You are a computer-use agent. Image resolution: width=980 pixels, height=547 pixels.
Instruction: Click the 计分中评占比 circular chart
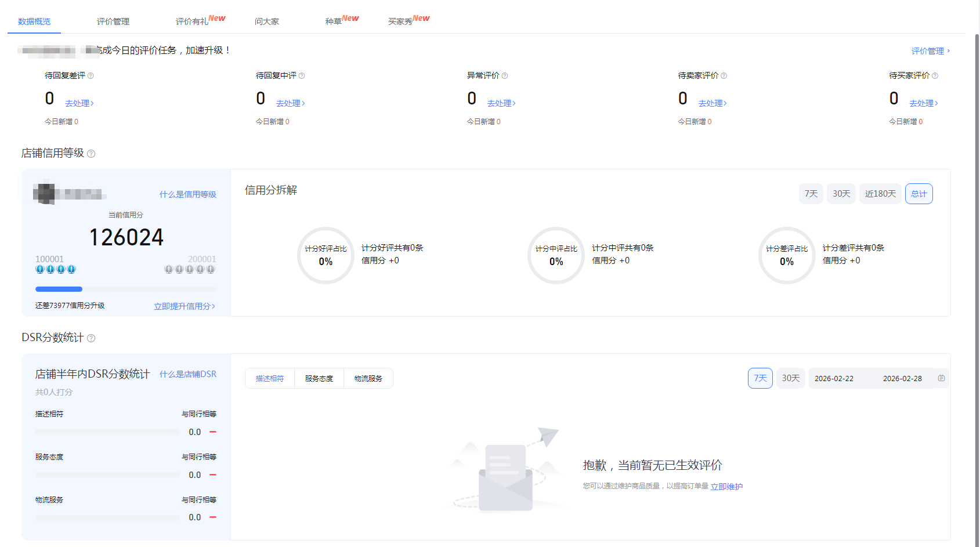point(556,255)
